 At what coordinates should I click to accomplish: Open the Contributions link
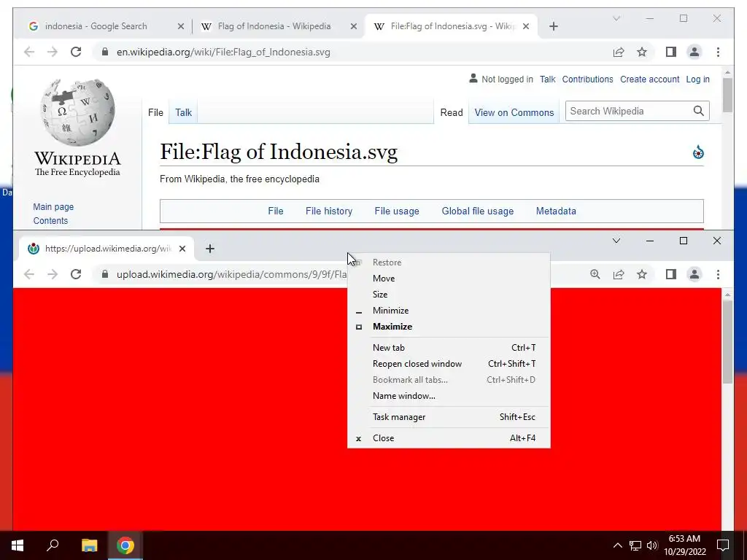[587, 79]
